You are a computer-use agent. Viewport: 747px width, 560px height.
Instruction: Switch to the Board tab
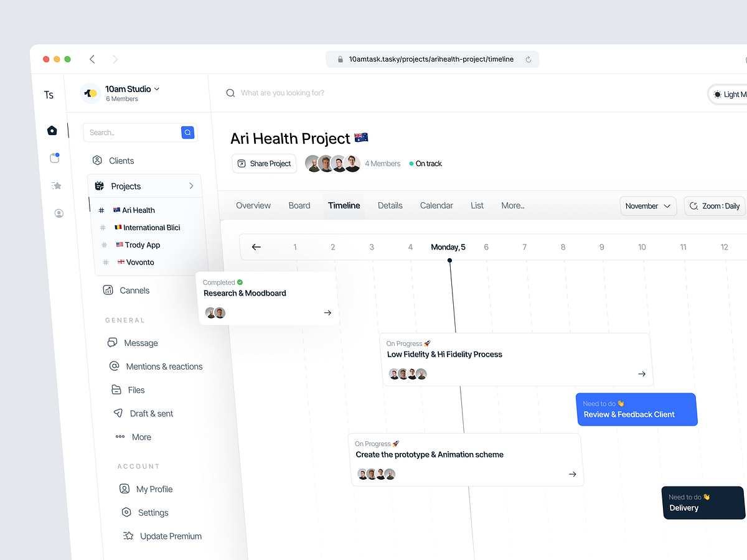tap(299, 205)
